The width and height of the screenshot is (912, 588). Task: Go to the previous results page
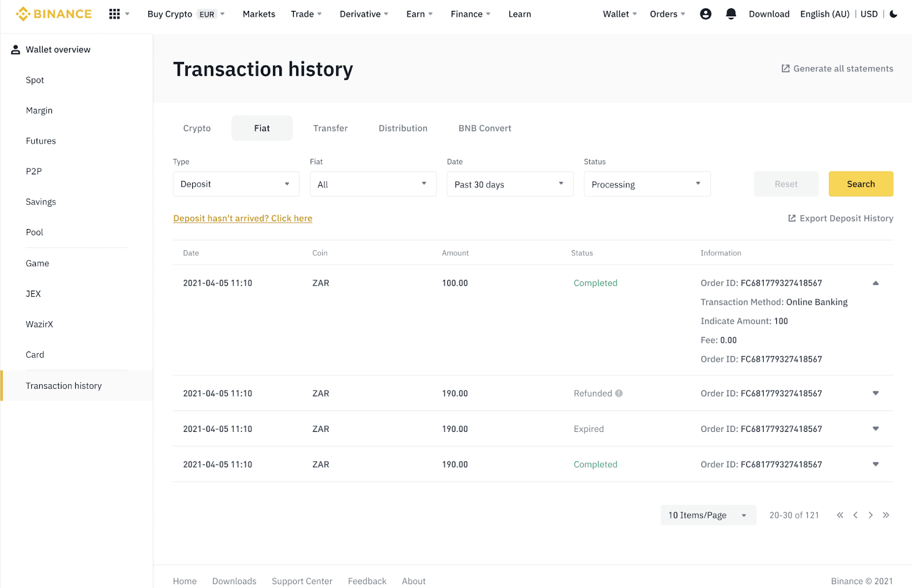click(x=855, y=515)
